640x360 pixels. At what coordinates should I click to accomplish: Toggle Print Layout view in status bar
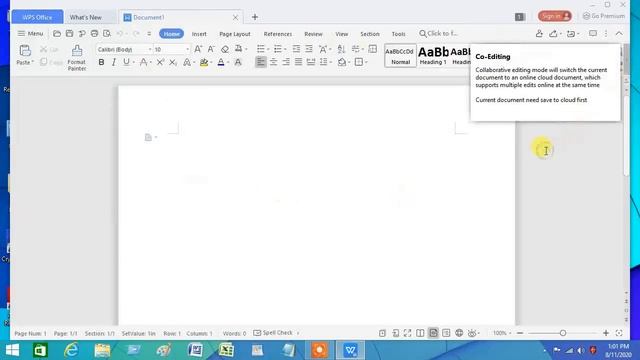[x=433, y=333]
